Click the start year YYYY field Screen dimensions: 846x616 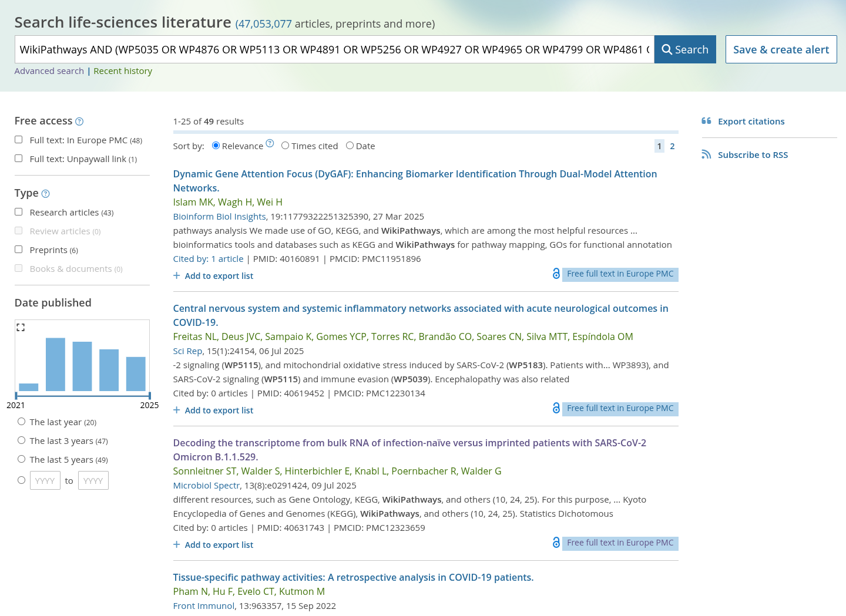45,480
